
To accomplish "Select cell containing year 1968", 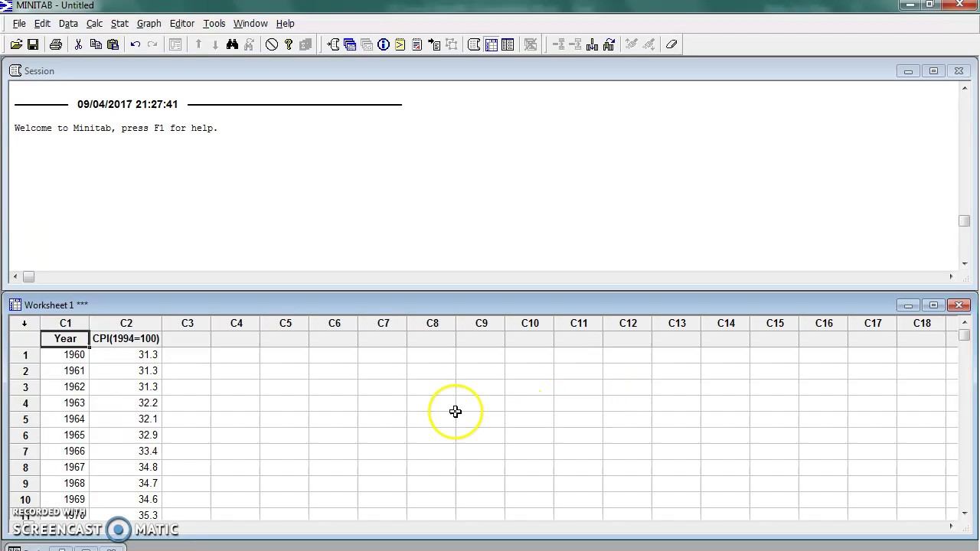I will 65,484.
